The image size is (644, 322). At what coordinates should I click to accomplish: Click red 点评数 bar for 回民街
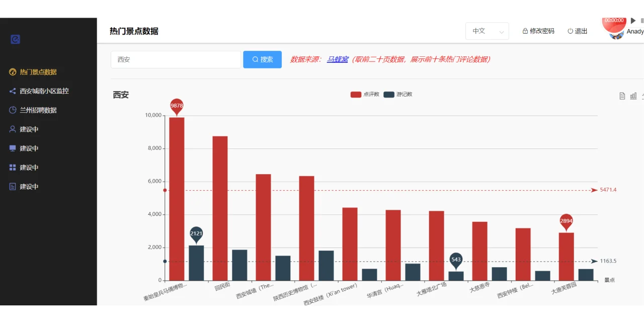[220, 208]
